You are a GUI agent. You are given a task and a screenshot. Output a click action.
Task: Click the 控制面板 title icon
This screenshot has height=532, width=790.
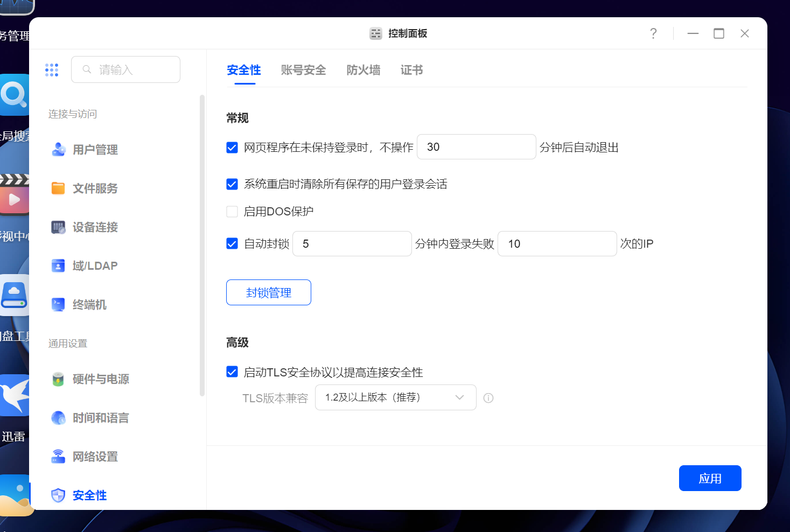click(x=376, y=33)
